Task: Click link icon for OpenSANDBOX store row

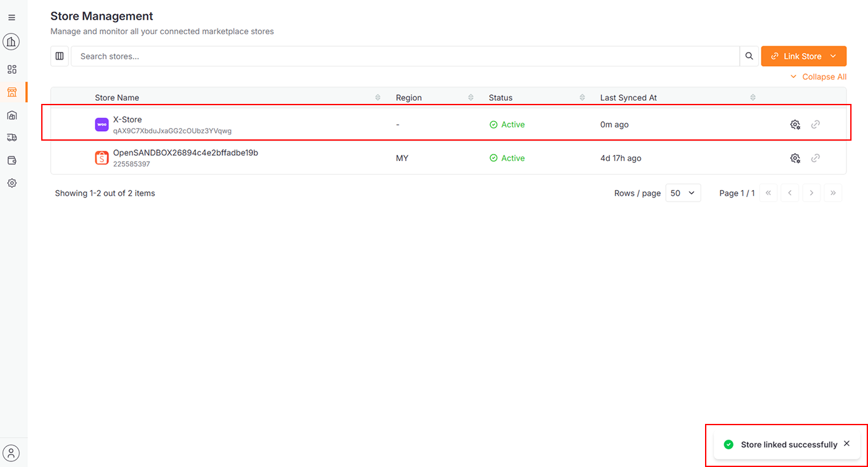Action: pos(815,158)
